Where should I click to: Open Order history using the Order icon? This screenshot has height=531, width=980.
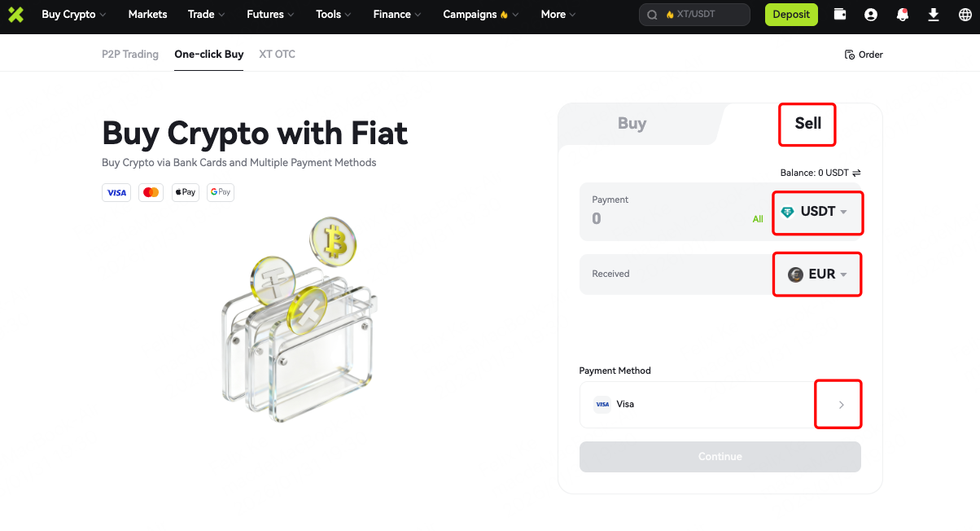coord(863,55)
